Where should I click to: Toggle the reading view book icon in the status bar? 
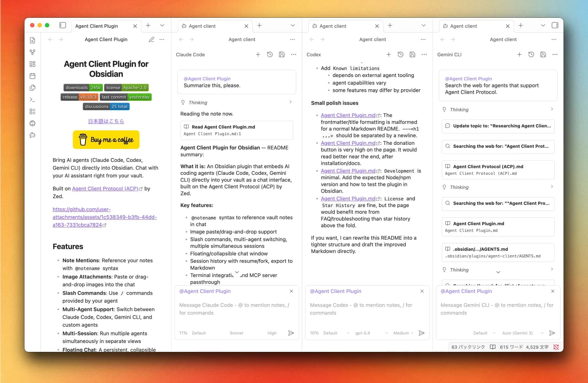pyautogui.click(x=493, y=347)
